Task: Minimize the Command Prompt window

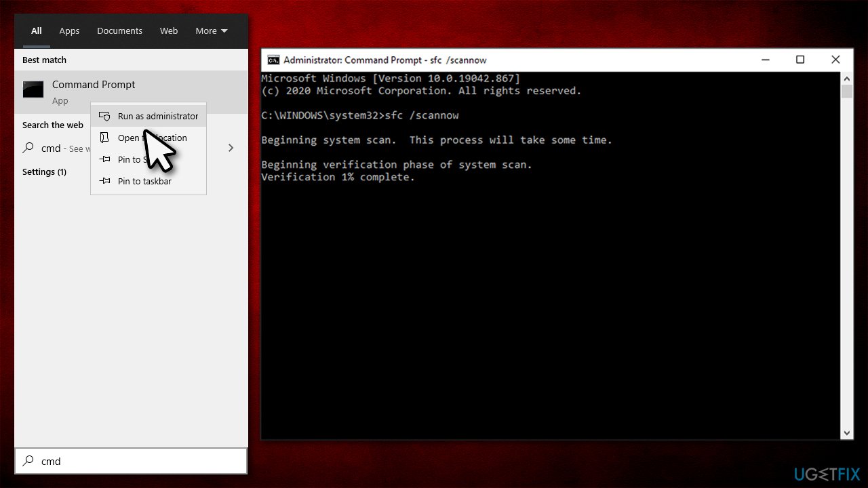Action: [766, 60]
